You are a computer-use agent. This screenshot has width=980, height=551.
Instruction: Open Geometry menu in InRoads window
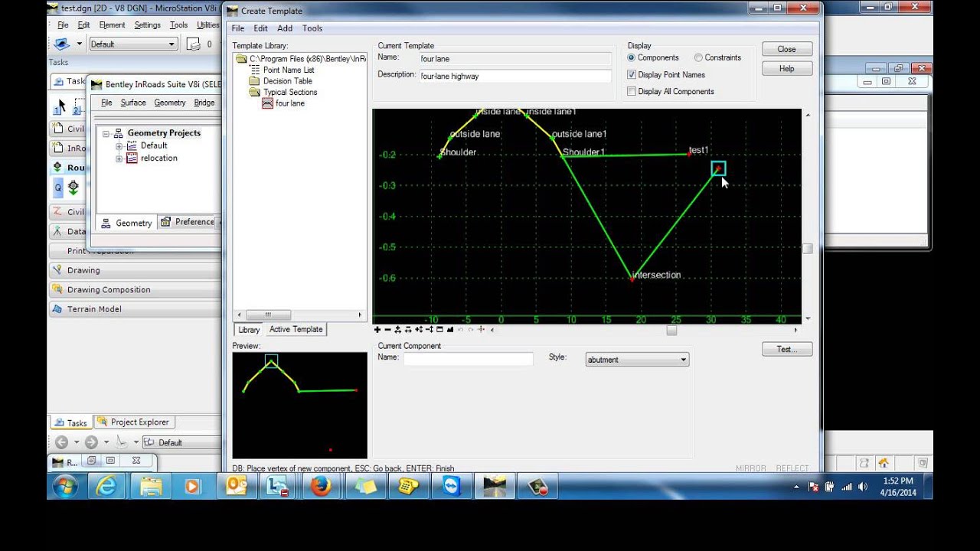point(170,103)
